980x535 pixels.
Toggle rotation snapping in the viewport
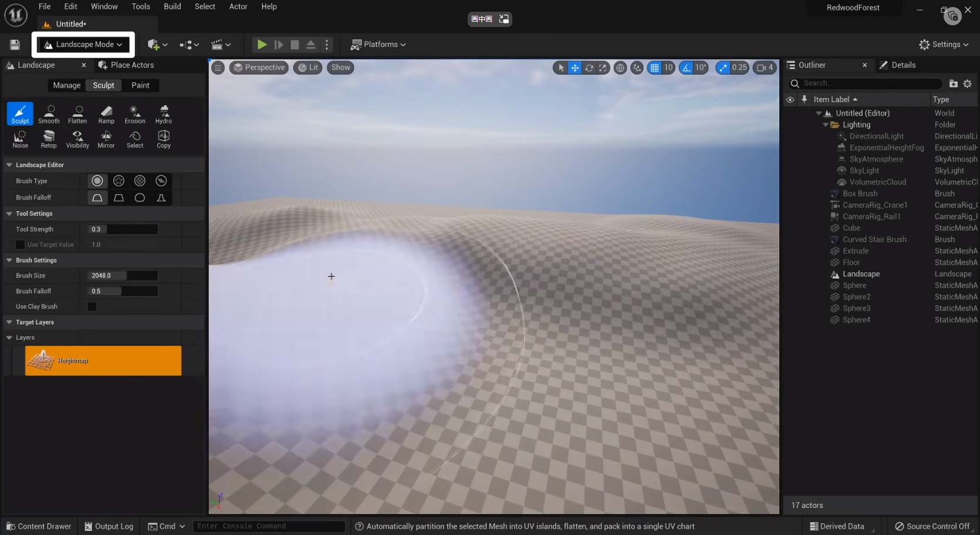pos(686,67)
